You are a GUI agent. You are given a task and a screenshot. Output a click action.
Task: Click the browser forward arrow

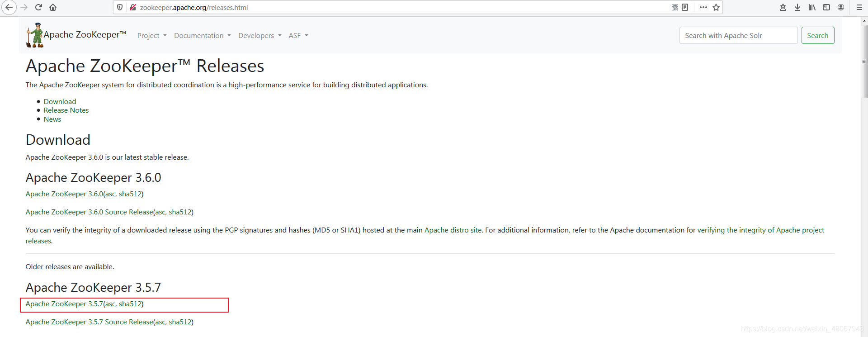[24, 7]
